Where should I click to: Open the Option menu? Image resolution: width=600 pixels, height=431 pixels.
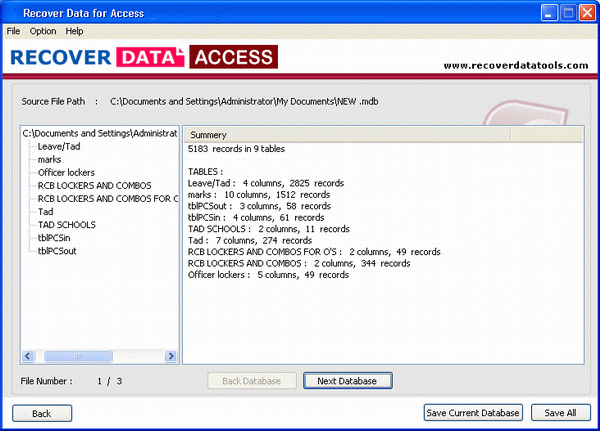click(x=43, y=31)
